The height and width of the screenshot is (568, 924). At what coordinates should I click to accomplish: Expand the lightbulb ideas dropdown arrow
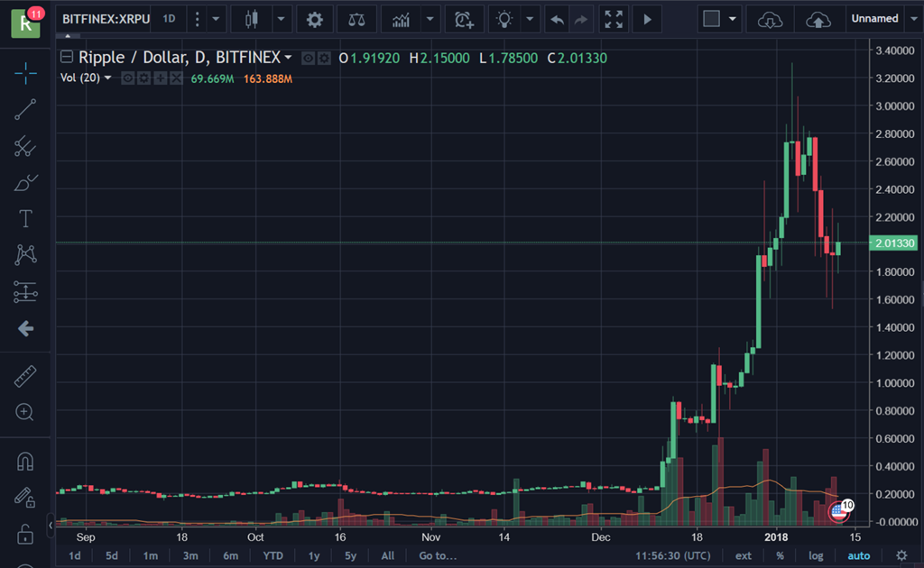coord(530,20)
